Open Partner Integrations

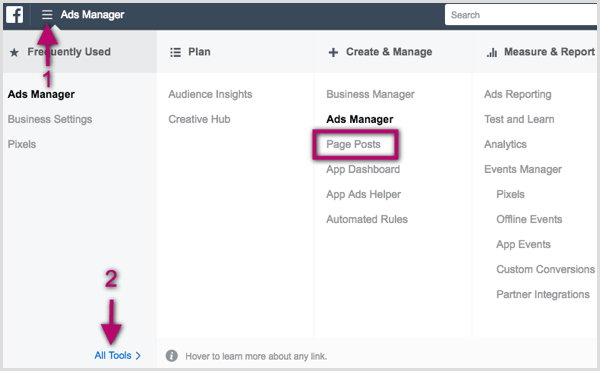tap(543, 295)
